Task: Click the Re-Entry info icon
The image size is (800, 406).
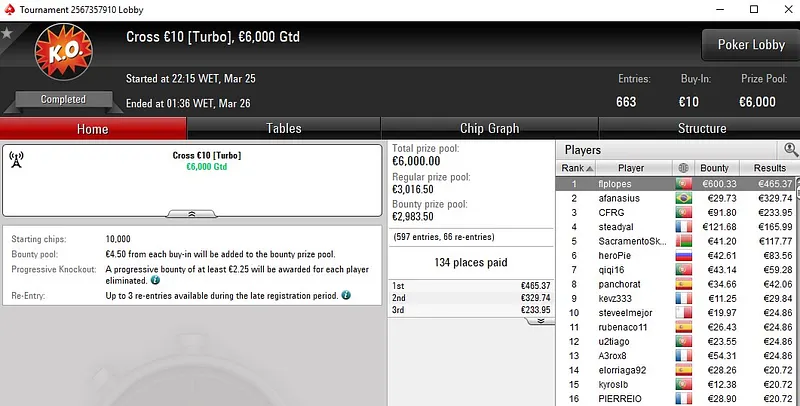Action: (x=346, y=296)
